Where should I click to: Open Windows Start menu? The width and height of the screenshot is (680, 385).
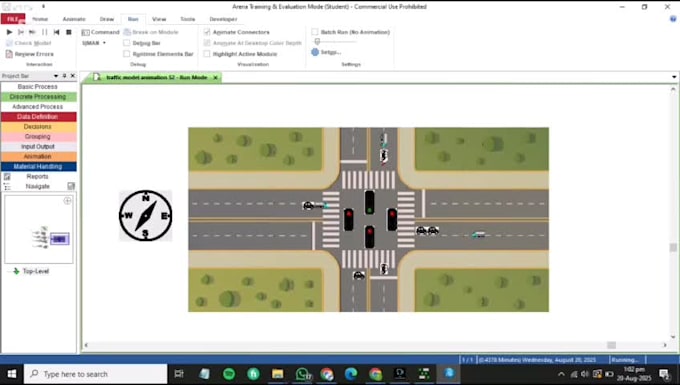click(x=12, y=374)
